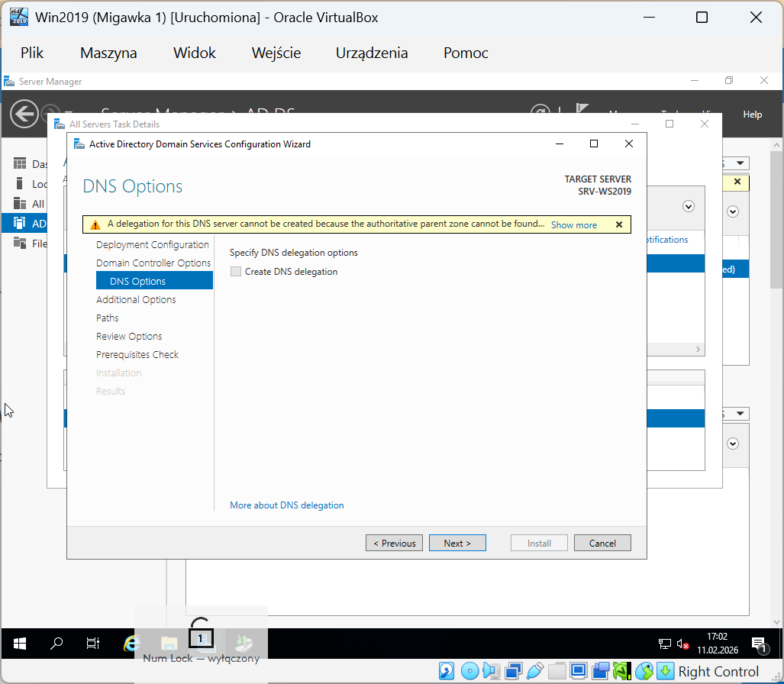
Task: Click the Next button in wizard
Action: 457,543
